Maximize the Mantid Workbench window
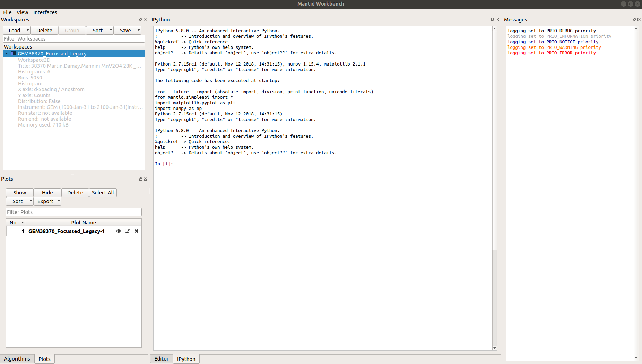This screenshot has height=364, width=642. [x=631, y=4]
